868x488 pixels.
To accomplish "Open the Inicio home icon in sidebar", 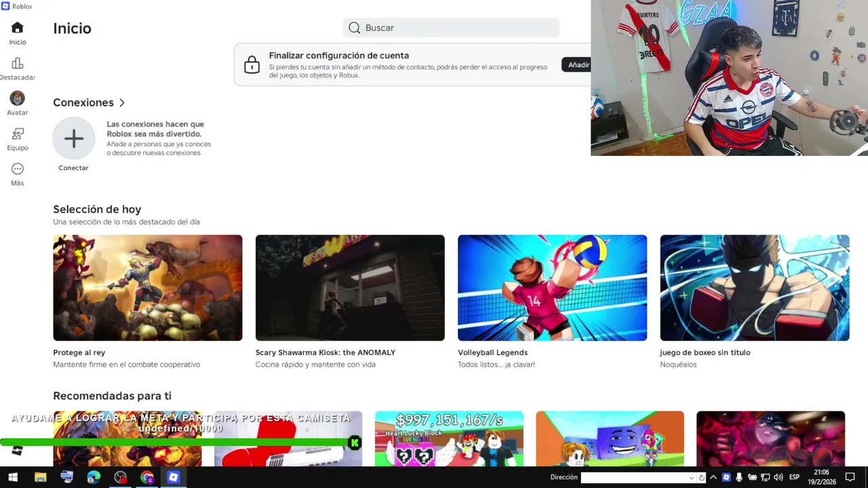I will coord(18,28).
